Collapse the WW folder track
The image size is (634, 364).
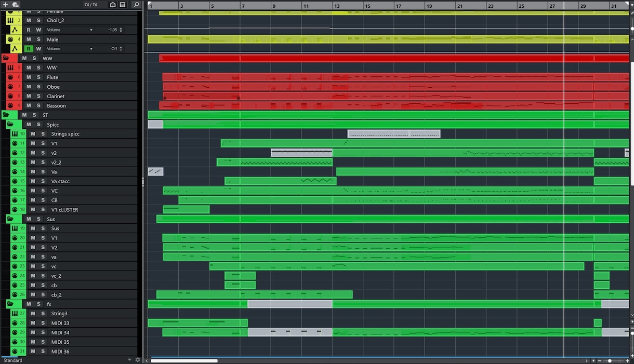(6, 58)
